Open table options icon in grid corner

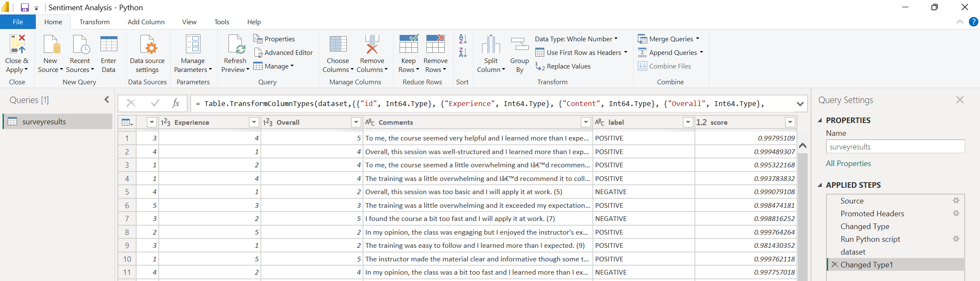[x=127, y=122]
